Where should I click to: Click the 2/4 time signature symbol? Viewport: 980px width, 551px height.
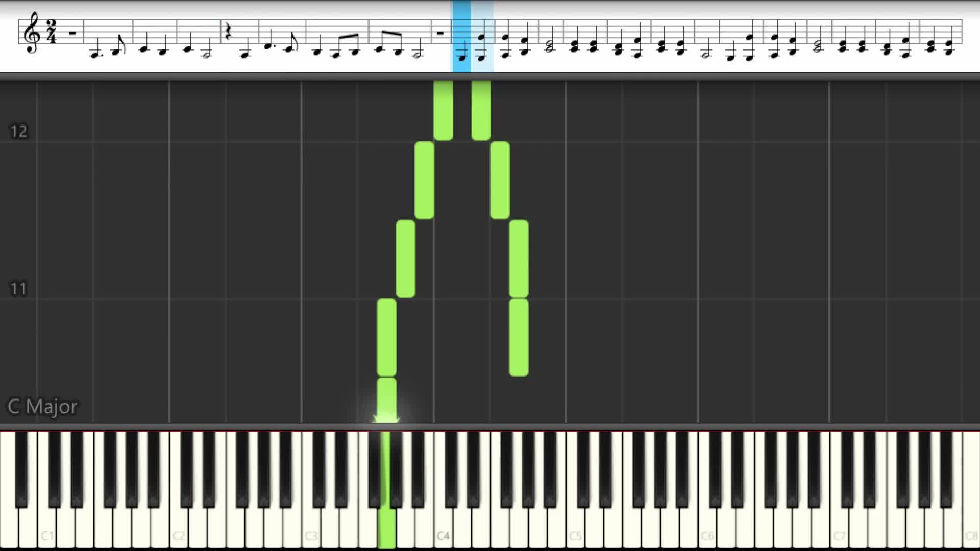click(52, 32)
